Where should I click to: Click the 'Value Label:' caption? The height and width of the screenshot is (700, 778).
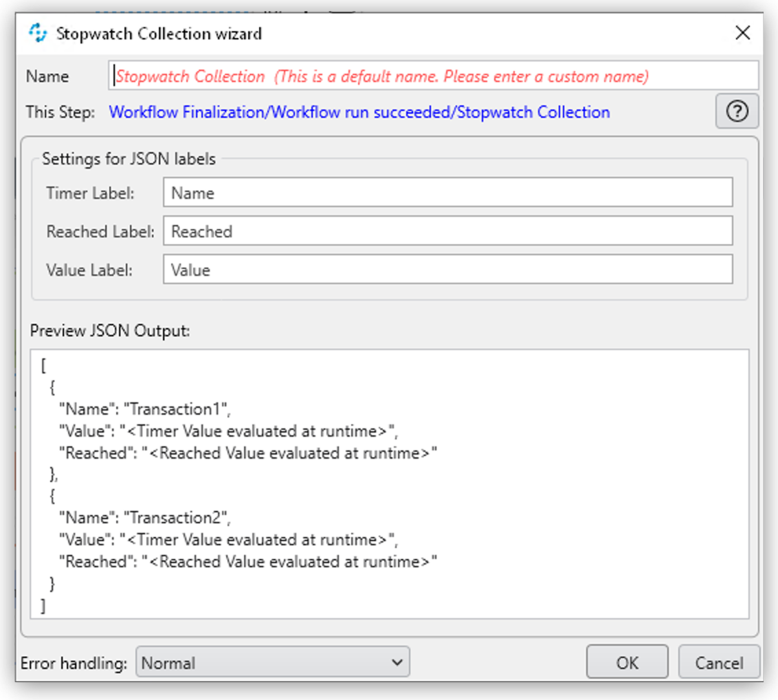(x=89, y=271)
